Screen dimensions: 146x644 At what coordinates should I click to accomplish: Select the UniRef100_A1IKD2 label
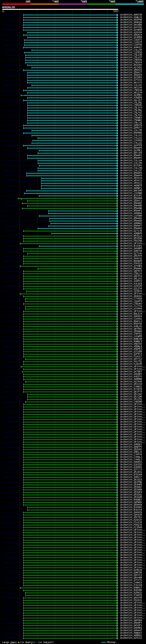click(131, 67)
